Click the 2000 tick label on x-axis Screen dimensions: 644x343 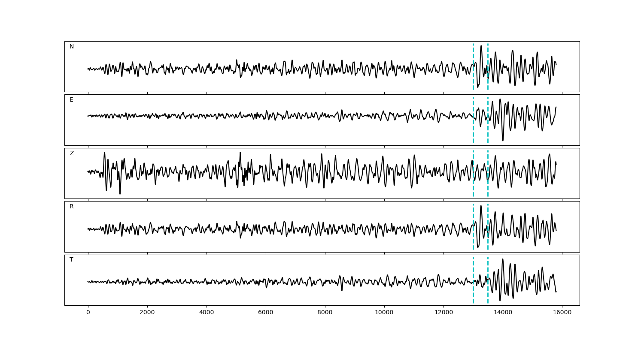point(147,313)
